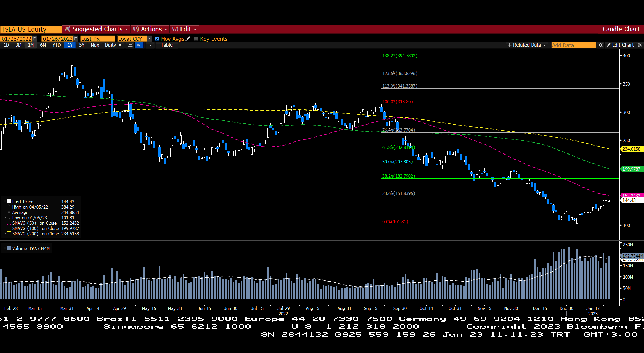The width and height of the screenshot is (644, 353).
Task: Select the YTD time range tab
Action: coord(56,45)
